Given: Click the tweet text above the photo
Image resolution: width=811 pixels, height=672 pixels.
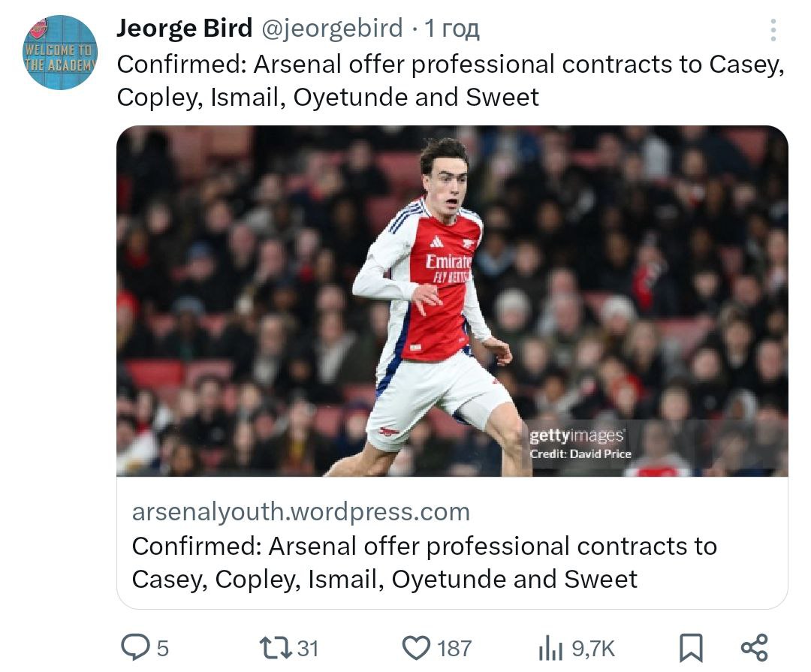Looking at the screenshot, I should [451, 81].
